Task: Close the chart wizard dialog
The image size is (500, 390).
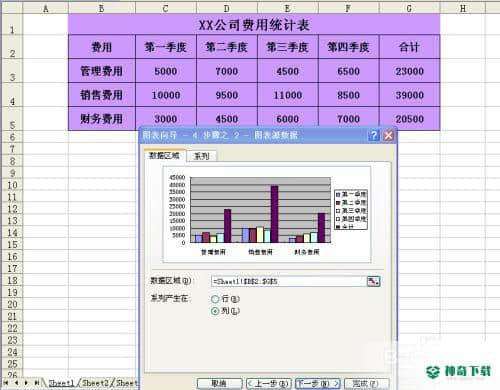Action: click(x=388, y=135)
